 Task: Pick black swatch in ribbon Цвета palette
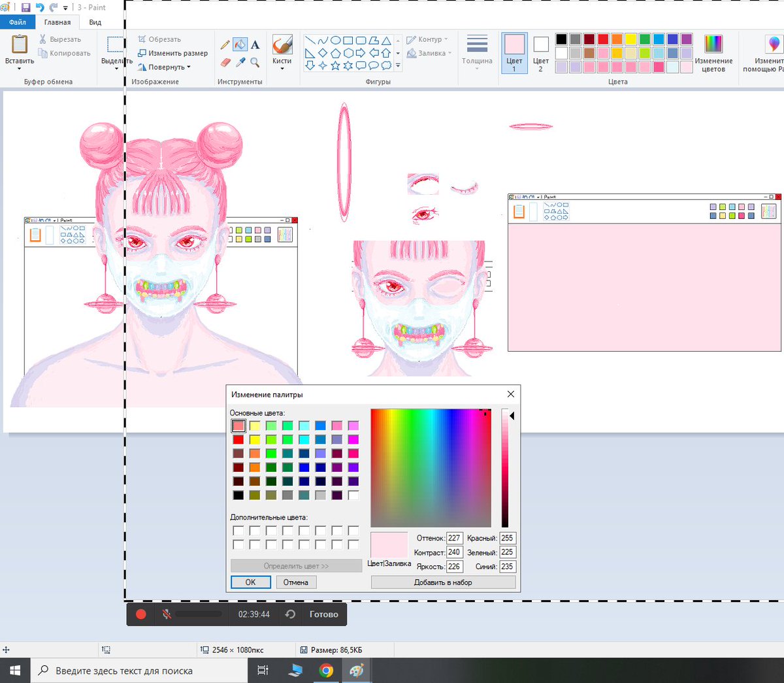tap(561, 39)
